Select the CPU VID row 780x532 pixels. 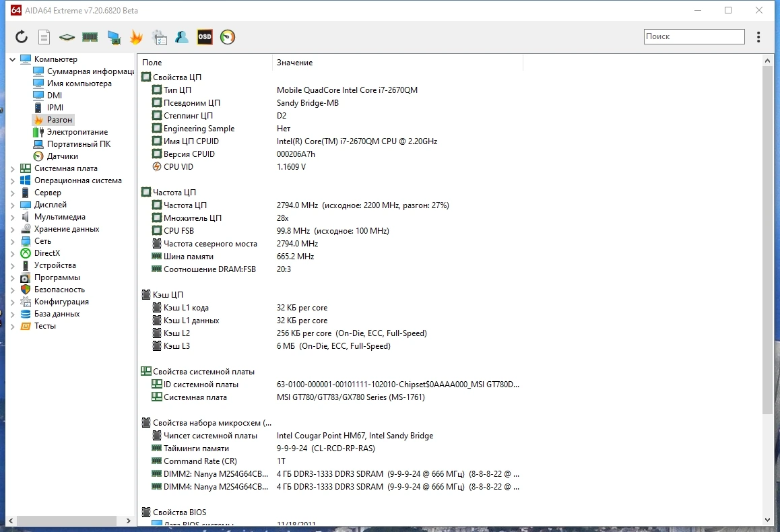coord(331,167)
